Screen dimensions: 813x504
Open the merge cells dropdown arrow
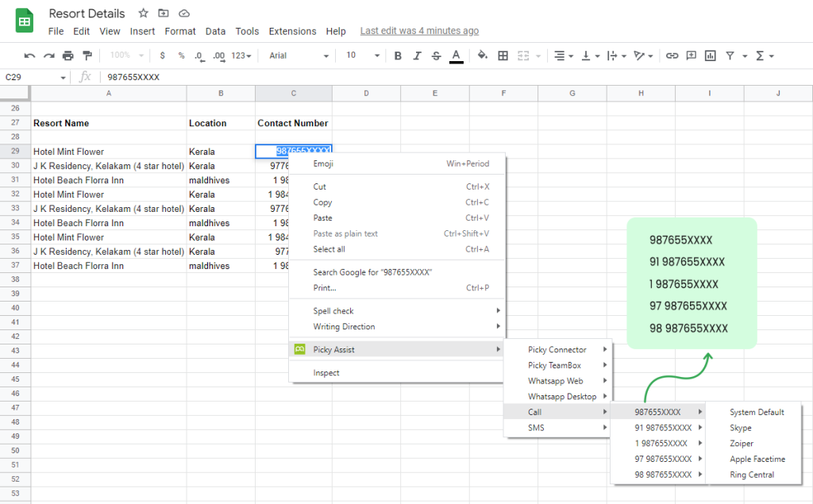[x=538, y=56]
